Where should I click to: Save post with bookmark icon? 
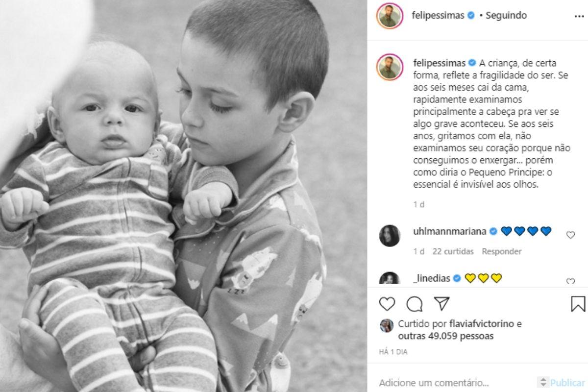point(578,304)
